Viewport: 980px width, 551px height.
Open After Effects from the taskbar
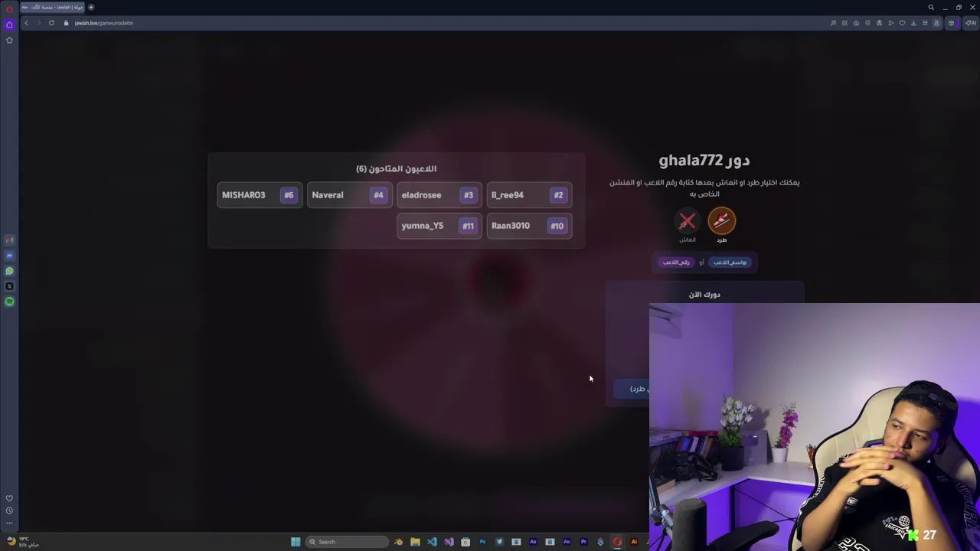[x=533, y=542]
